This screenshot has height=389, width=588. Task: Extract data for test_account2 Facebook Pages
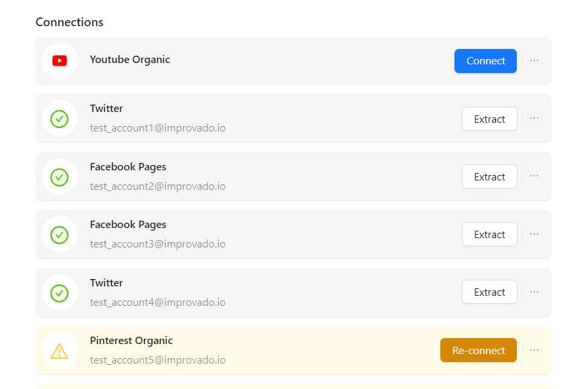point(489,176)
